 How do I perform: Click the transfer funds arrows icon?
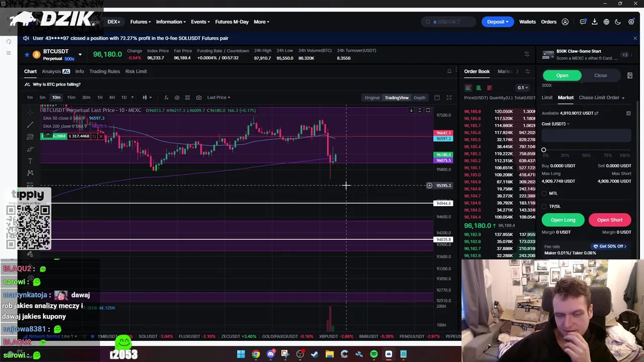(596, 113)
